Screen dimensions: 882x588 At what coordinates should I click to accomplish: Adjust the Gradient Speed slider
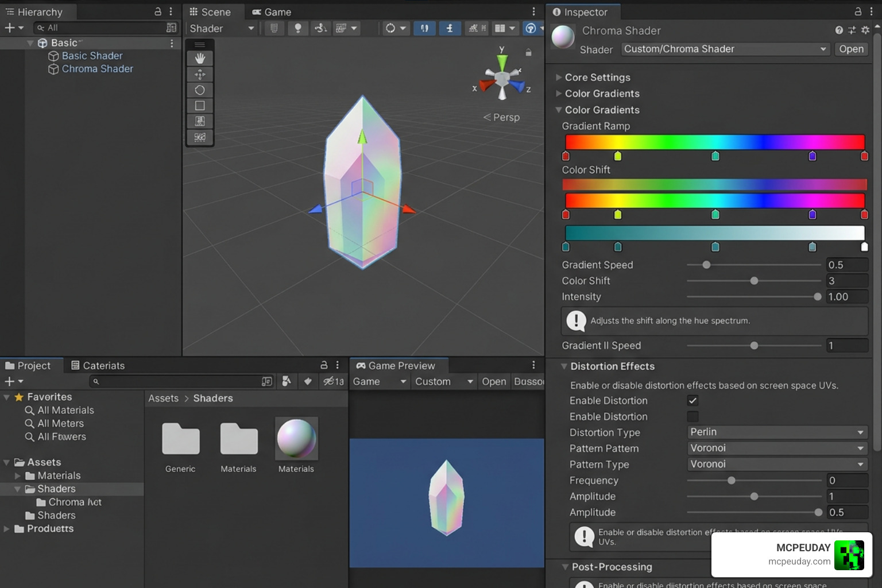753,265
